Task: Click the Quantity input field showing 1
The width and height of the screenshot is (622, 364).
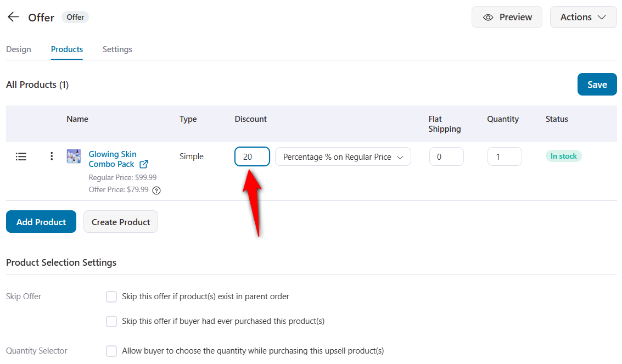Action: pyautogui.click(x=505, y=156)
